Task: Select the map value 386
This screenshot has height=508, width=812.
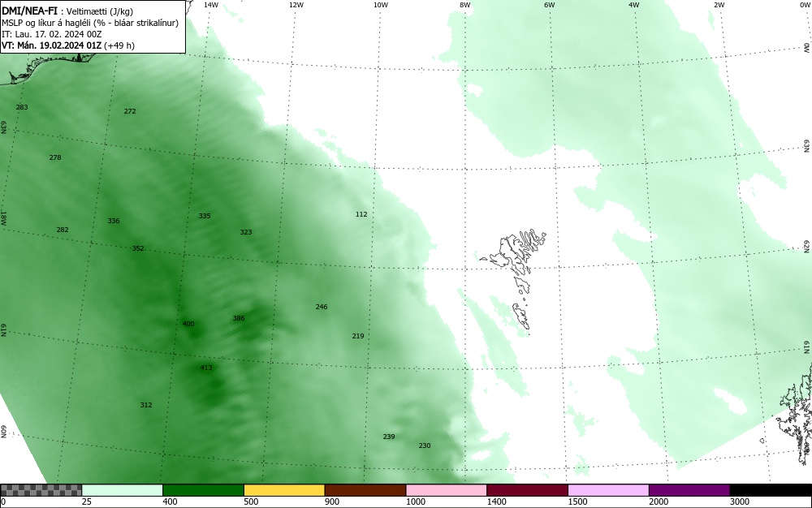Action: pos(239,318)
